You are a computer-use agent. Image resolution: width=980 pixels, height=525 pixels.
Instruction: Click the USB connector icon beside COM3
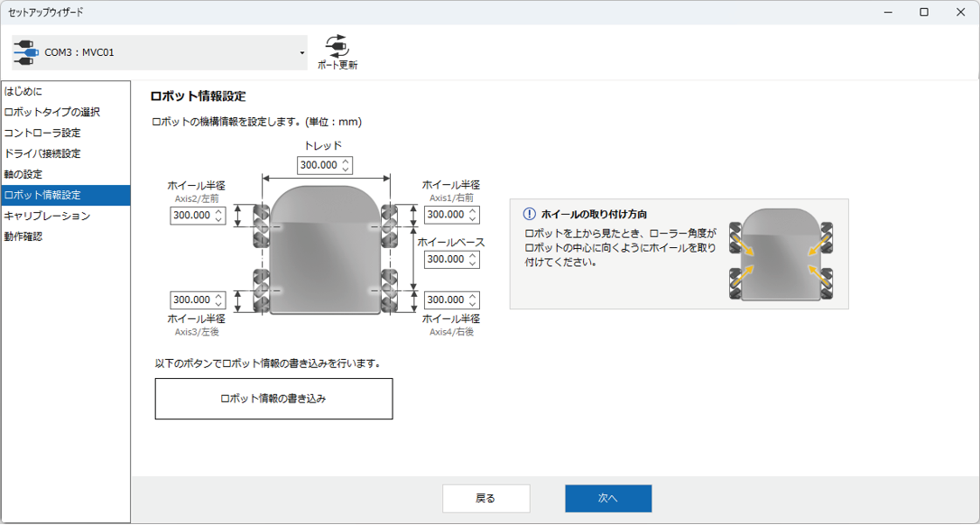click(x=25, y=53)
